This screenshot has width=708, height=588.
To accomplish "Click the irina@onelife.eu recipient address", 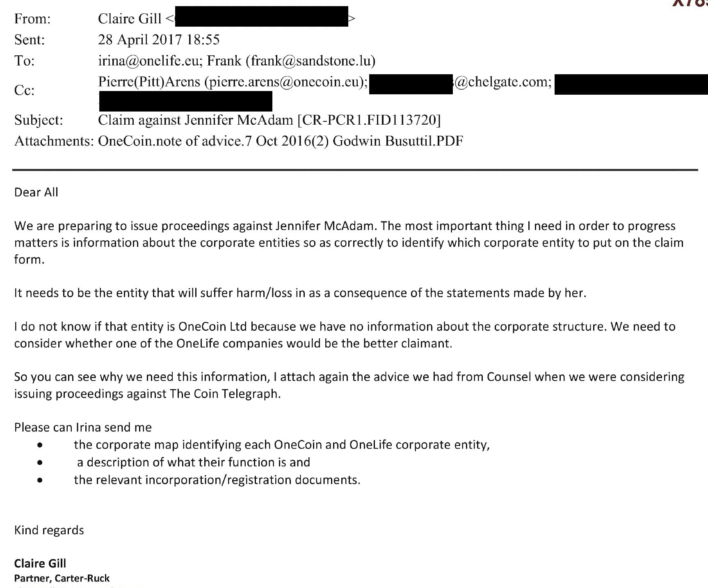I will tap(149, 61).
